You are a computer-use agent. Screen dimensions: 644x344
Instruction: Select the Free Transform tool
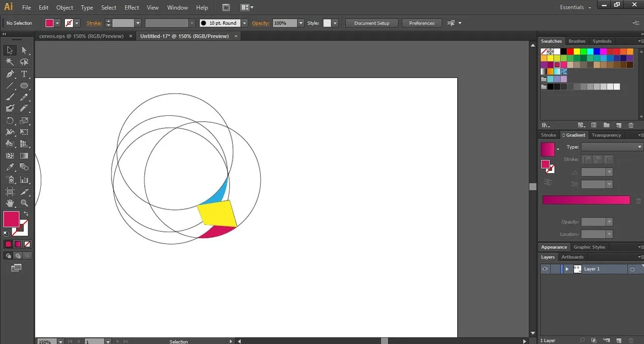pos(24,132)
